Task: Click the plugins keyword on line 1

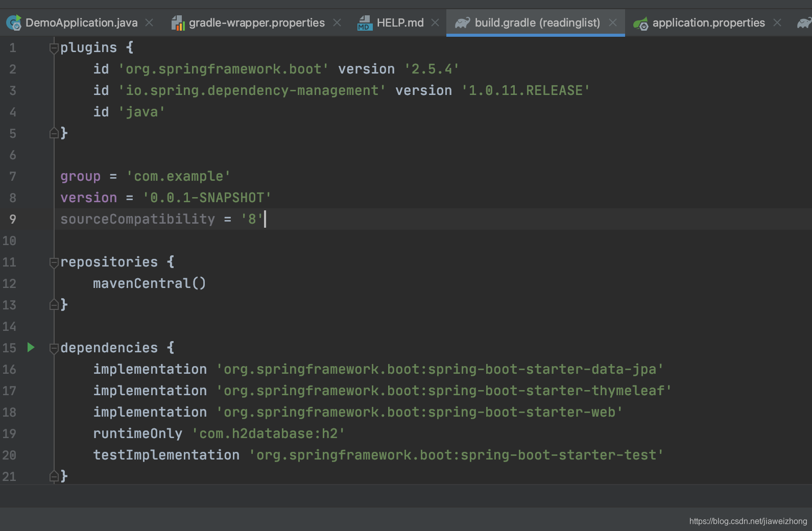Action: tap(89, 48)
